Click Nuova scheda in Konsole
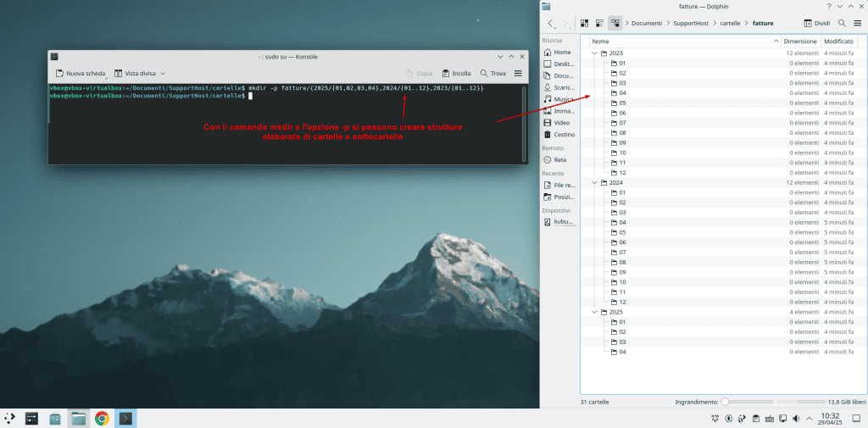 point(81,73)
